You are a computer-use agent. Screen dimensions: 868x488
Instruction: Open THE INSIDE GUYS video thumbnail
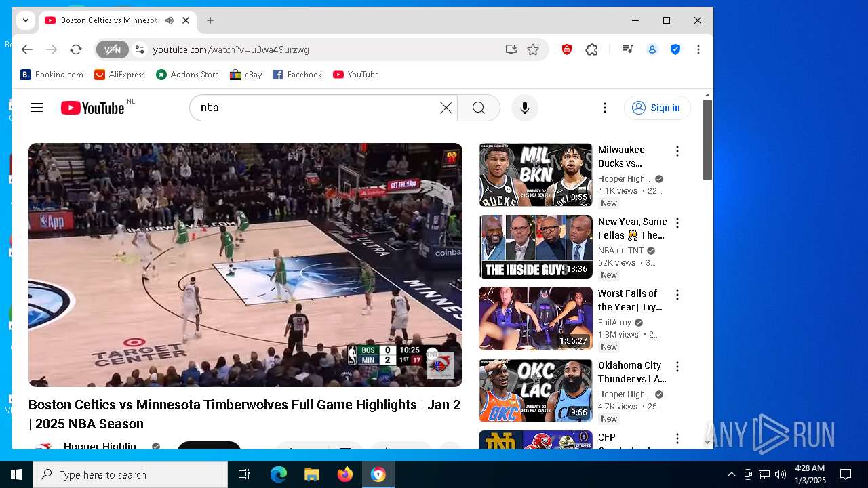[x=536, y=247]
